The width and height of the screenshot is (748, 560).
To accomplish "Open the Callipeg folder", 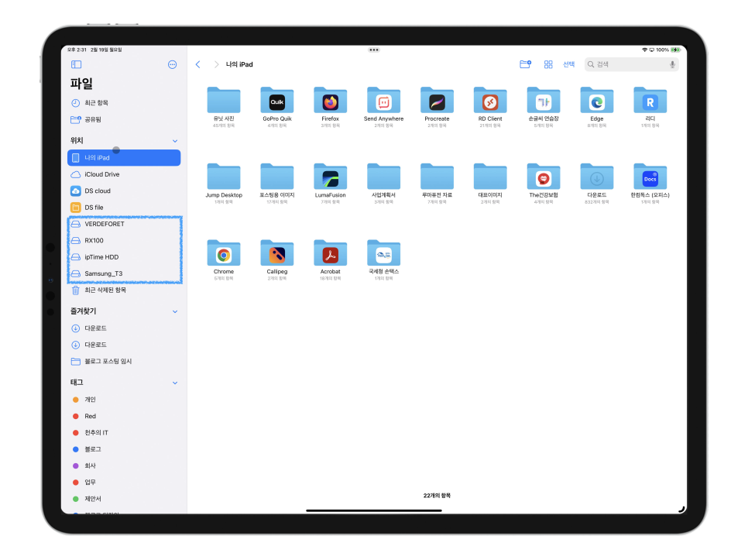I will click(x=277, y=260).
